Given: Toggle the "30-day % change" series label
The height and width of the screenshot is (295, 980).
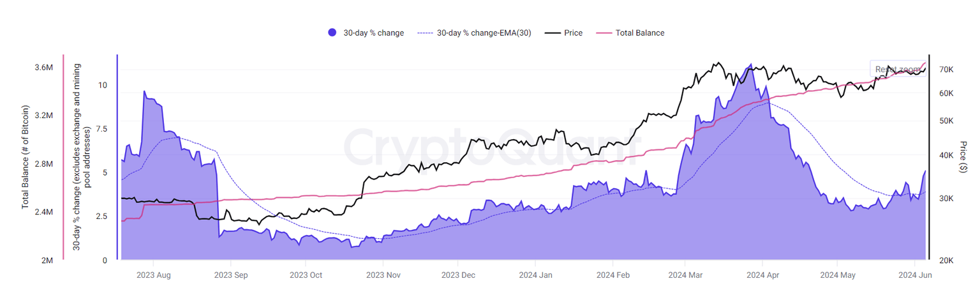Looking at the screenshot, I should (373, 33).
